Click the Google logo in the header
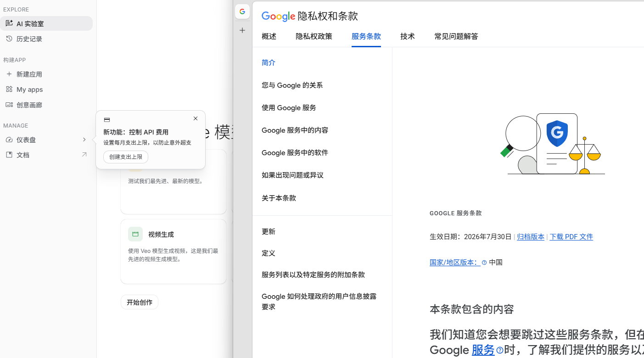This screenshot has height=358, width=644. 278,16
